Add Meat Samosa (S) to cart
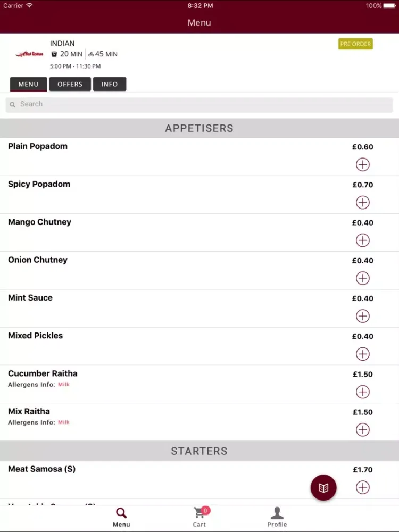 point(362,487)
